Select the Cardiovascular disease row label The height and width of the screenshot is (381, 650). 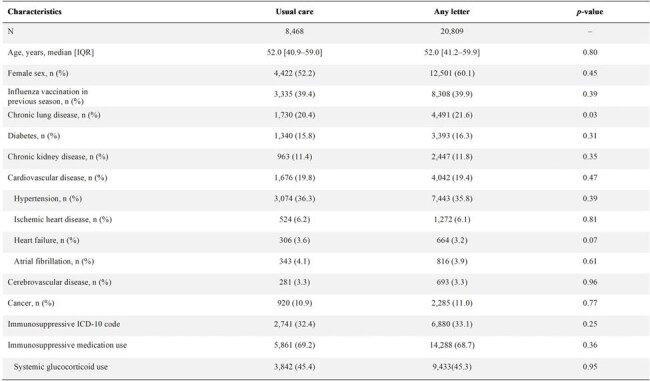[57, 178]
